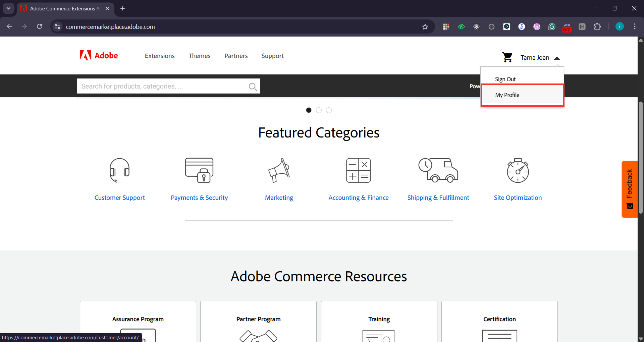
Task: Open new browser tab
Action: [122, 8]
